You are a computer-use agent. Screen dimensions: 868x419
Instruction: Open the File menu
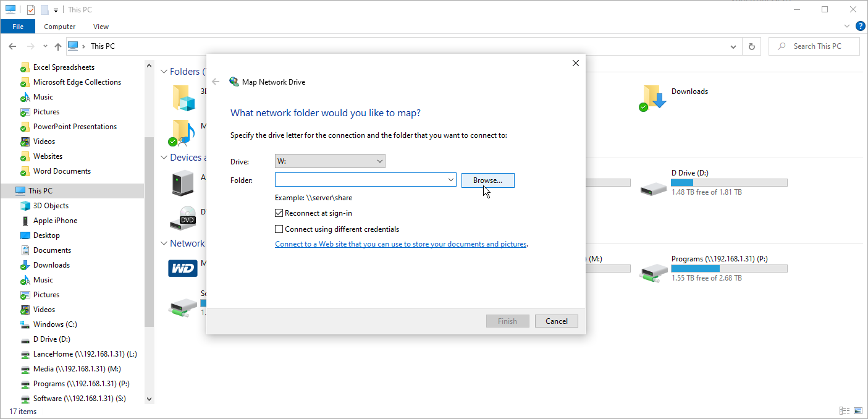[17, 26]
